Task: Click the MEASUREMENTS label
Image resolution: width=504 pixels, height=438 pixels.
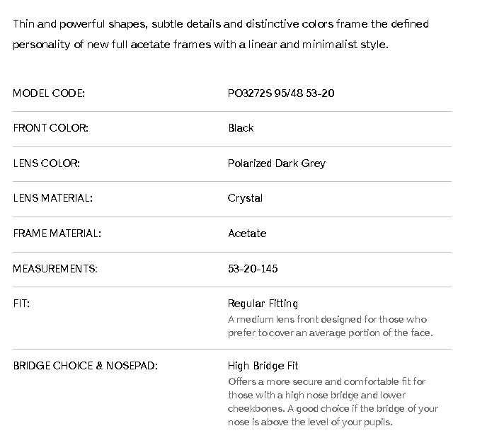Action: pyautogui.click(x=55, y=269)
